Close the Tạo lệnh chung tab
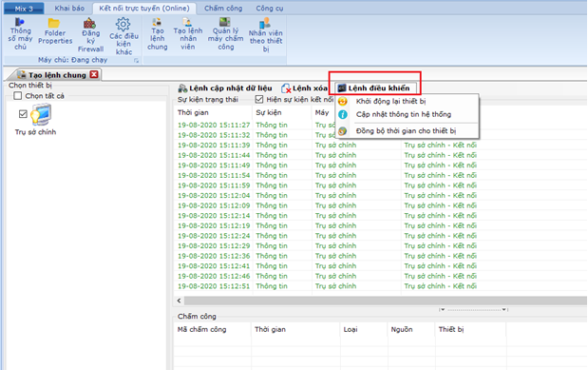 coord(94,74)
